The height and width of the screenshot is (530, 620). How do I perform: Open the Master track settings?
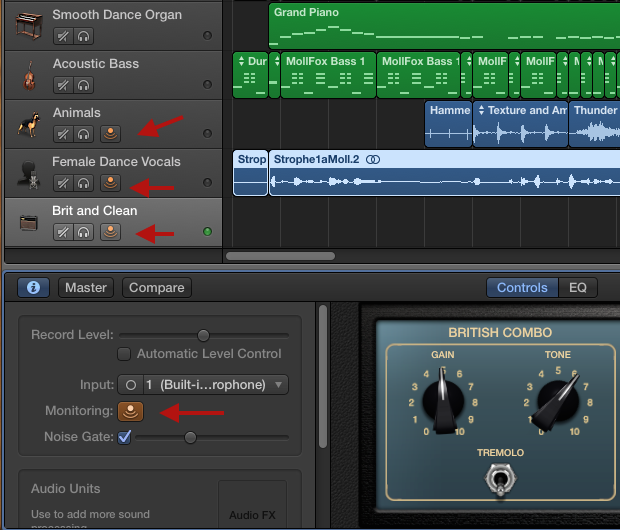tap(86, 288)
